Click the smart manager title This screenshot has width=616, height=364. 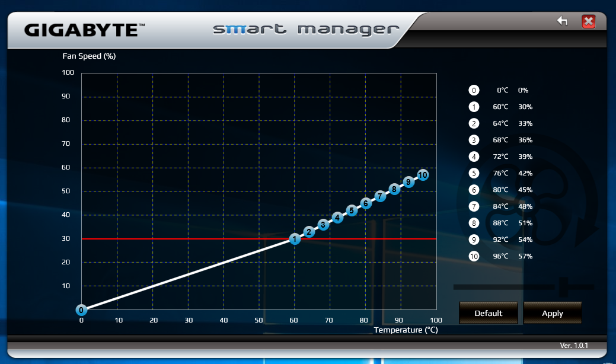point(306,30)
